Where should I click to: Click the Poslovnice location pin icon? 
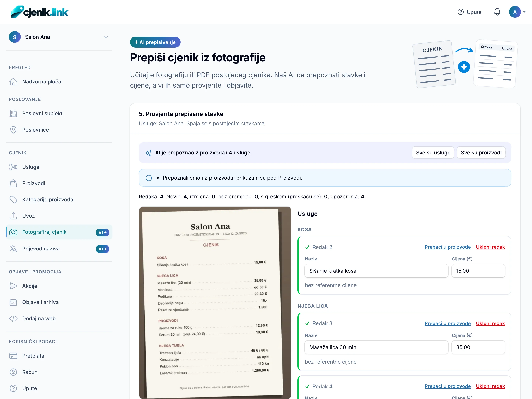point(13,130)
